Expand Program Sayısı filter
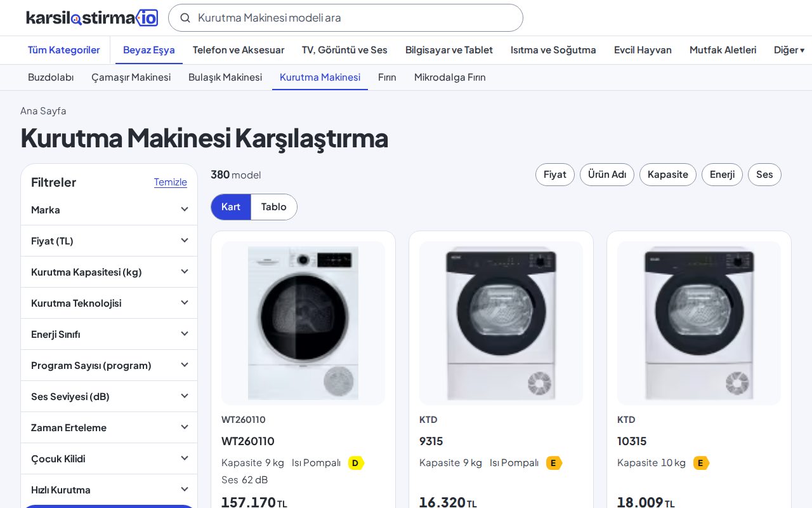812x508 pixels. [109, 365]
